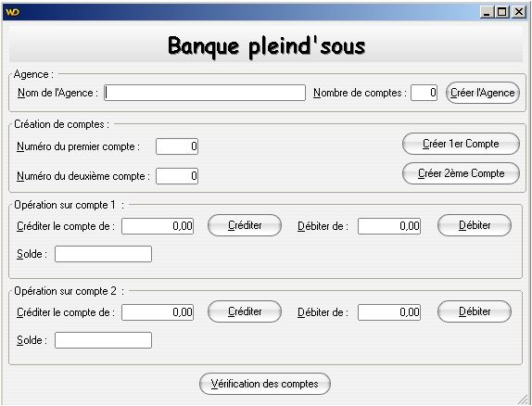This screenshot has height=406, width=532.
Task: Click the WD application icon in title bar
Action: 12,13
